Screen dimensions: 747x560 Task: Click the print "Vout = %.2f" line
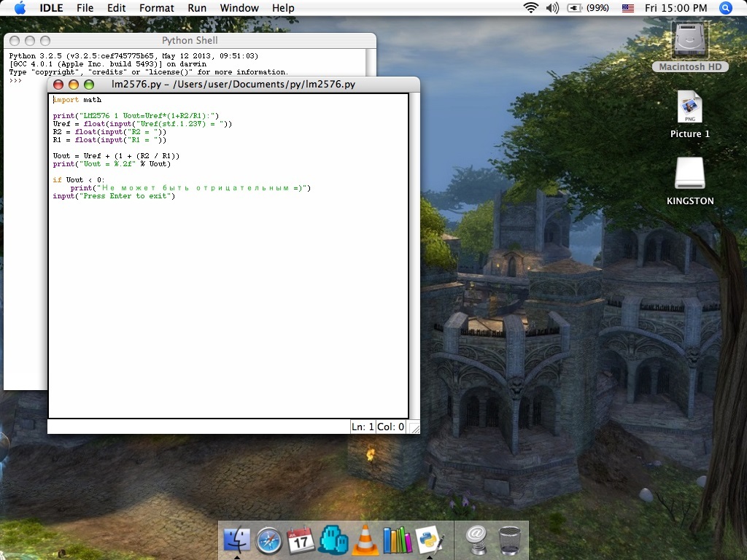point(112,163)
